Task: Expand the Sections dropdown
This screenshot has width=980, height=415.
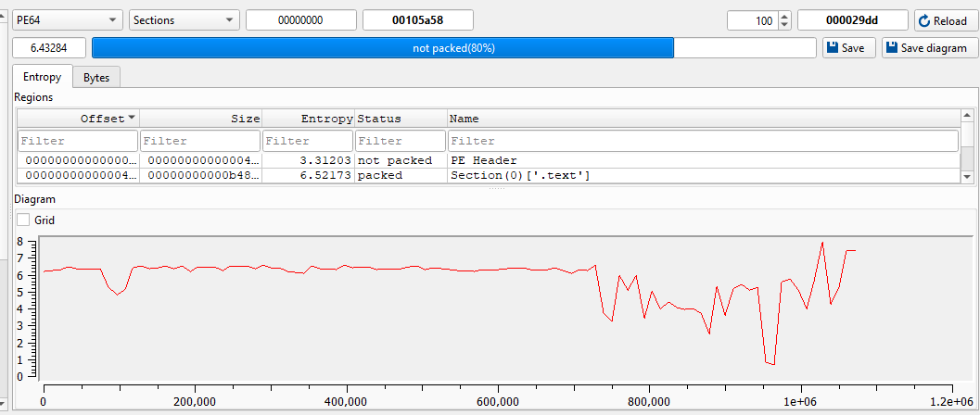Action: [x=184, y=20]
